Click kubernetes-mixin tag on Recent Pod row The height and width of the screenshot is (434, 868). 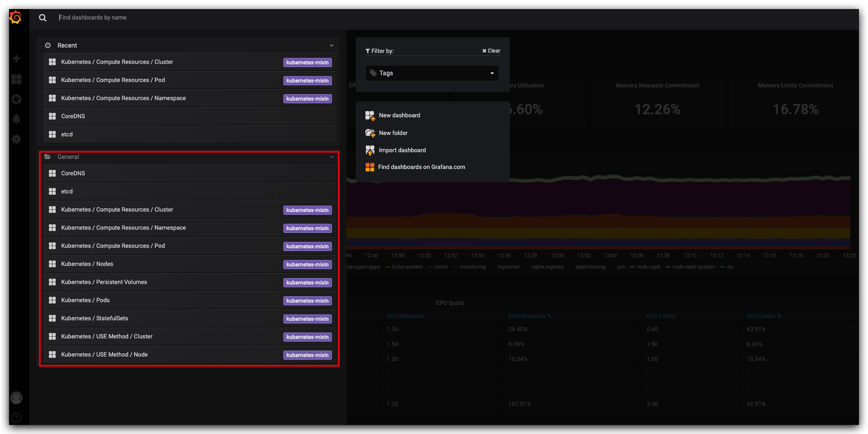[x=307, y=81]
